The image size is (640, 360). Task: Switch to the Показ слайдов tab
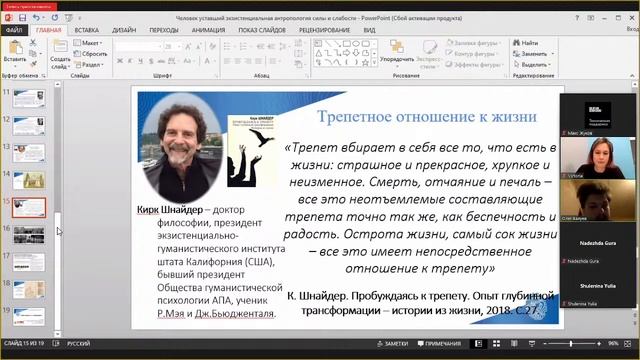tap(262, 30)
